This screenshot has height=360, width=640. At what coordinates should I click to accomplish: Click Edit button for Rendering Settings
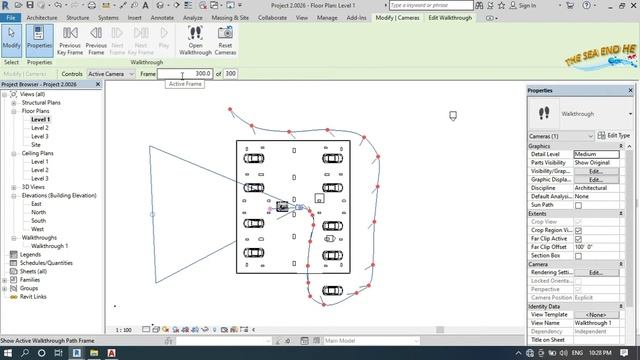tap(596, 273)
